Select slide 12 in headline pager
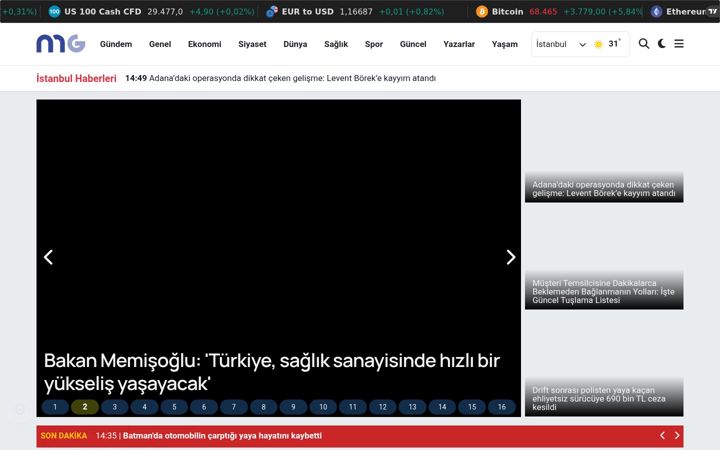This screenshot has width=720, height=450. pos(382,407)
